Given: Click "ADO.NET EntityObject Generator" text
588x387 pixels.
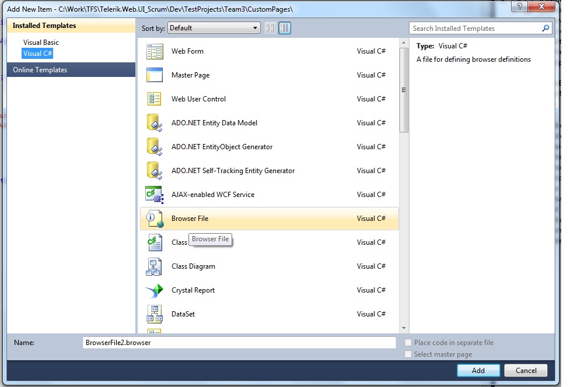Looking at the screenshot, I should (x=222, y=147).
